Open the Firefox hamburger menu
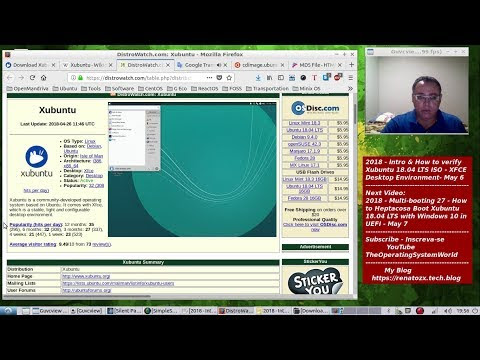480x360 pixels. [351, 78]
